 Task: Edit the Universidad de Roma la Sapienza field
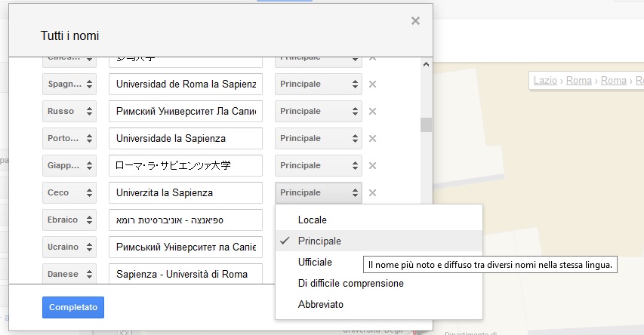(x=186, y=85)
